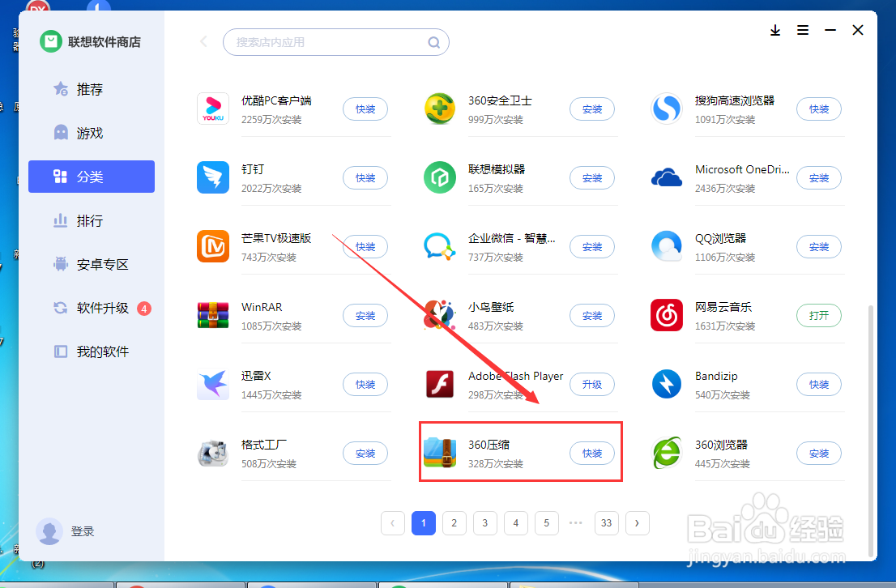The width and height of the screenshot is (896, 588).
Task: Open the 小鸟壁纸 wallpaper icon
Action: [x=439, y=315]
